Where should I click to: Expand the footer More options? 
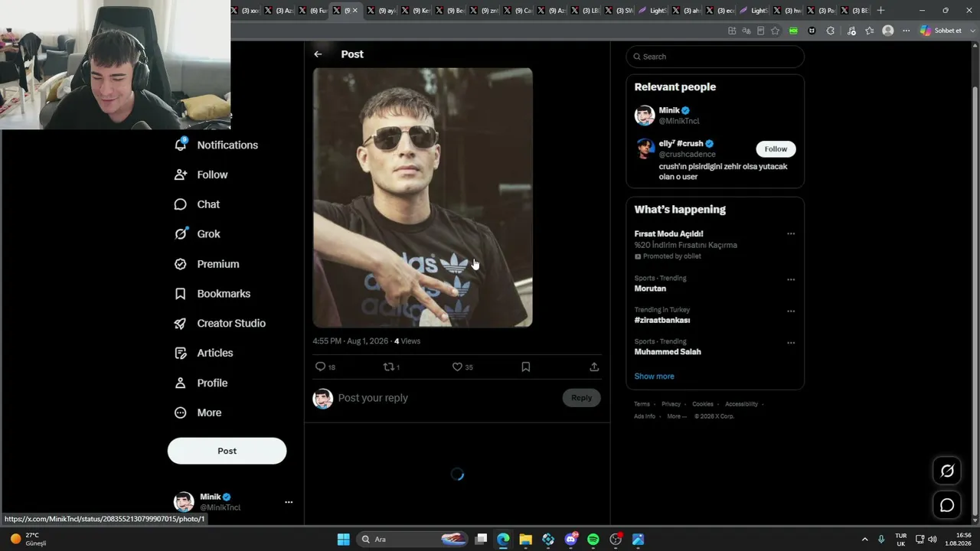pos(676,416)
